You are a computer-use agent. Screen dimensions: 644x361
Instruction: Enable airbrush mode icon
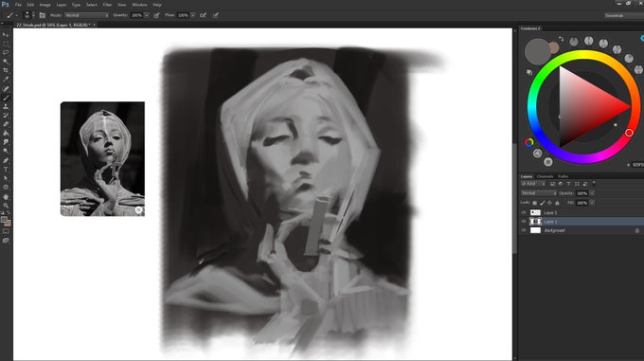(x=203, y=15)
